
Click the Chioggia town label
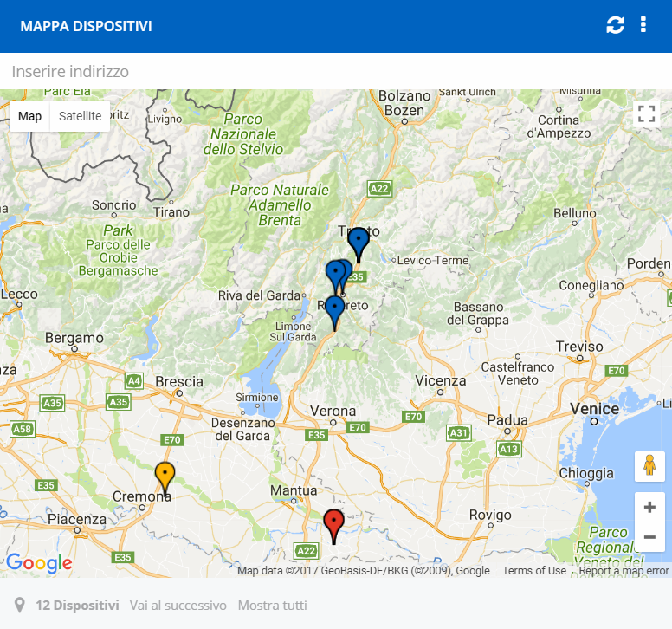586,473
